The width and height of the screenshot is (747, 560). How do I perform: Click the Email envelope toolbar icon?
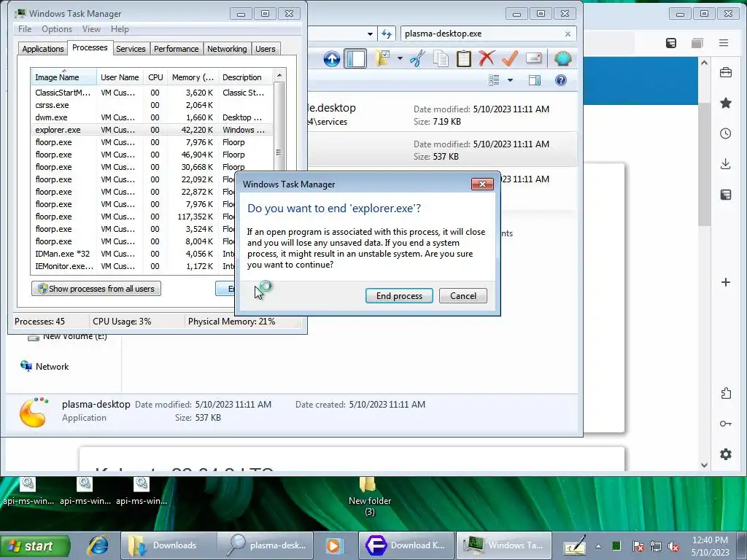533,58
